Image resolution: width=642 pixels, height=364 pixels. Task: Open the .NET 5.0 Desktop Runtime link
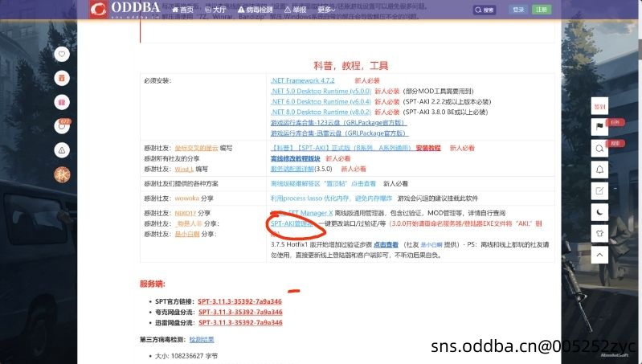pos(321,91)
